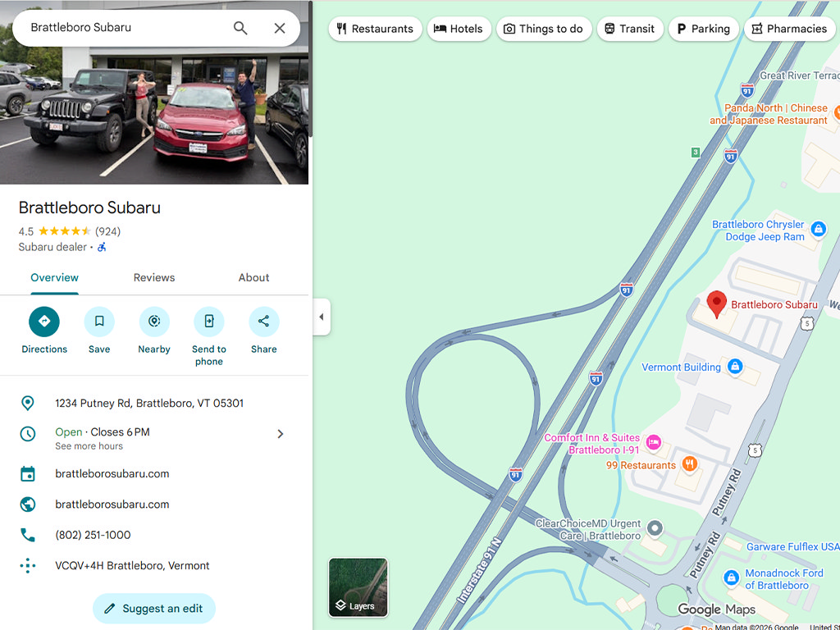The height and width of the screenshot is (630, 840).
Task: Open the Layers map type switcher
Action: (358, 587)
